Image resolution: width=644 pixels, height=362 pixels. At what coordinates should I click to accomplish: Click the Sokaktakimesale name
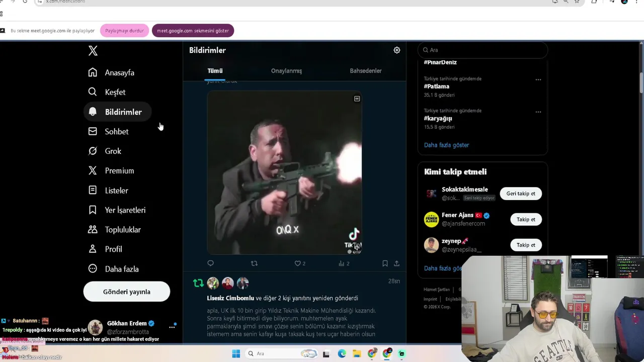tap(465, 190)
